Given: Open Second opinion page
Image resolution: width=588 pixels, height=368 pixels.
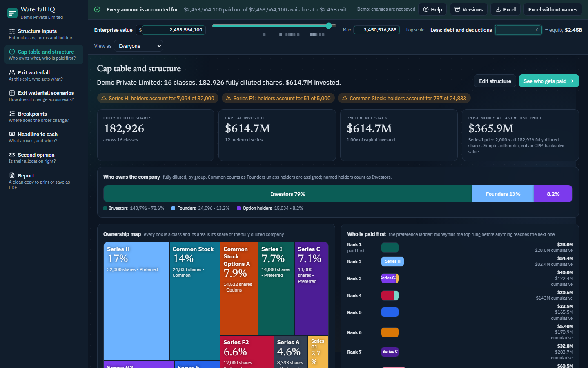Looking at the screenshot, I should click(44, 157).
